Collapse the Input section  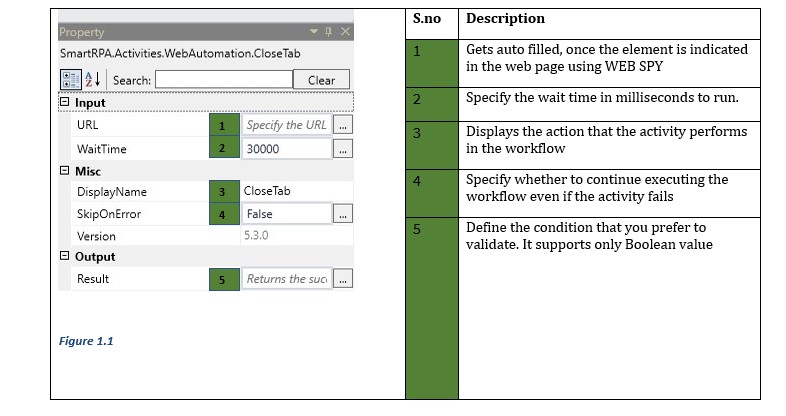[x=65, y=102]
